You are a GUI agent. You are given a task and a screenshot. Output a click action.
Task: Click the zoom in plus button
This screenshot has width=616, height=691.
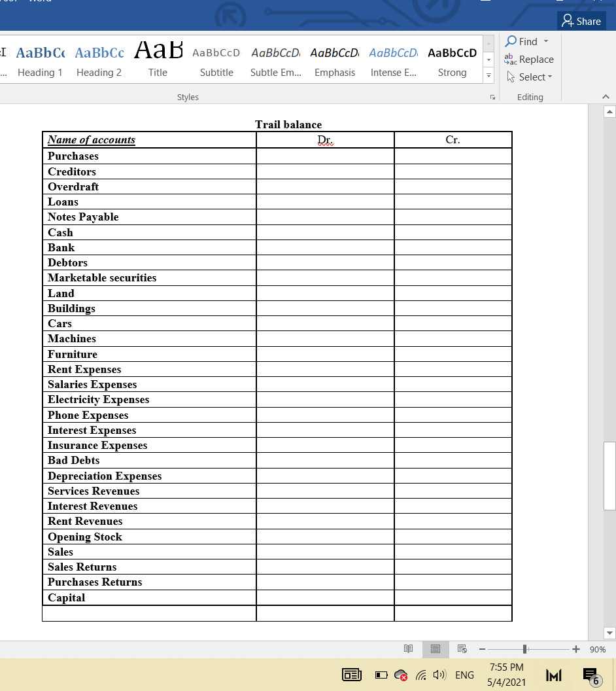coord(576,649)
